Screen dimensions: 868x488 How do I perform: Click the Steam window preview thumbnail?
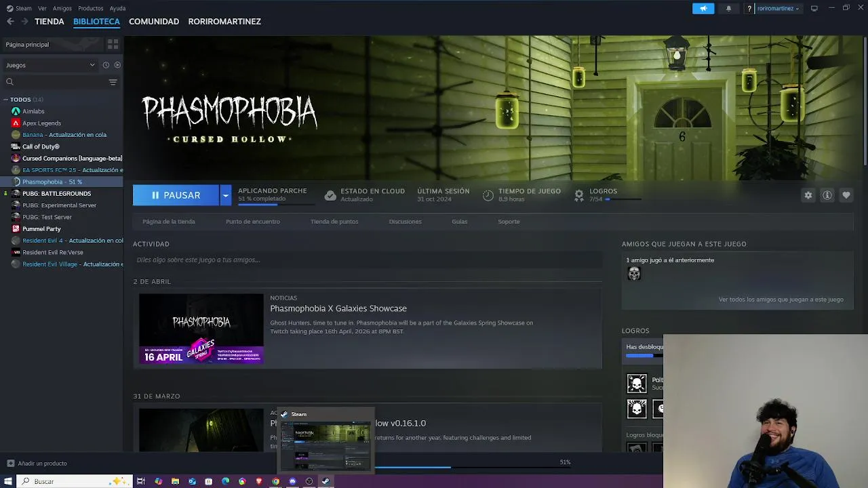326,445
